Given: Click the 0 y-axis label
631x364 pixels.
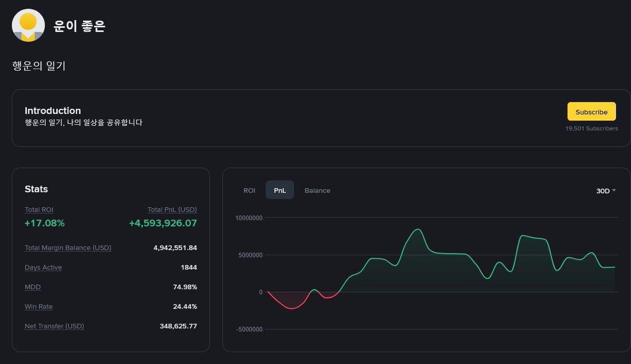Looking at the screenshot, I should click(261, 292).
